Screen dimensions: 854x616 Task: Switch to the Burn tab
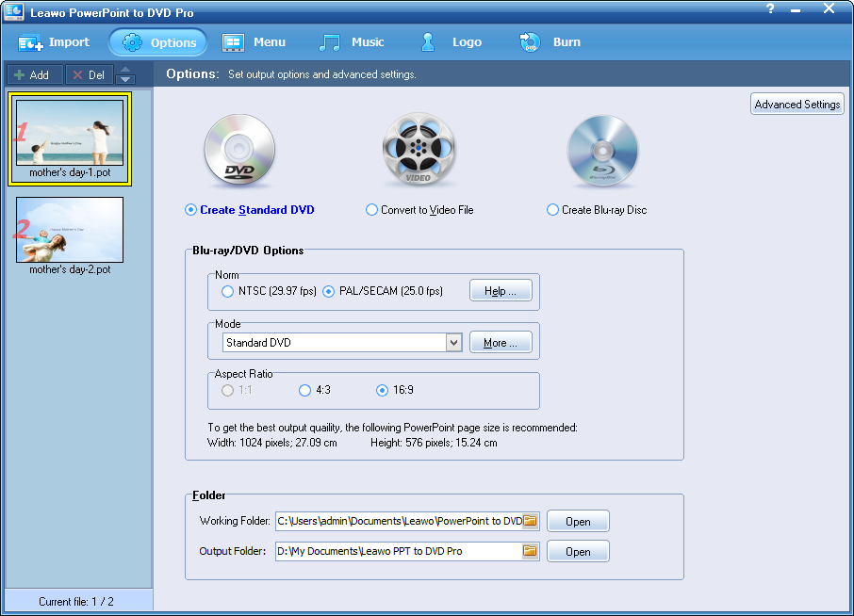tap(550, 42)
